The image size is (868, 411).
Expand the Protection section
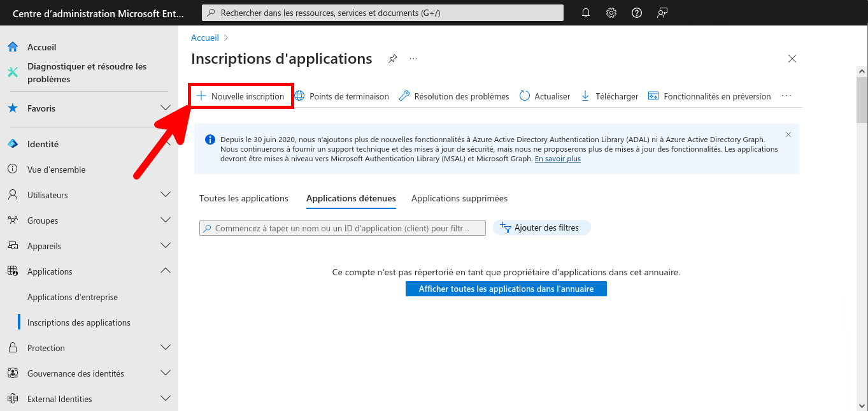click(45, 347)
